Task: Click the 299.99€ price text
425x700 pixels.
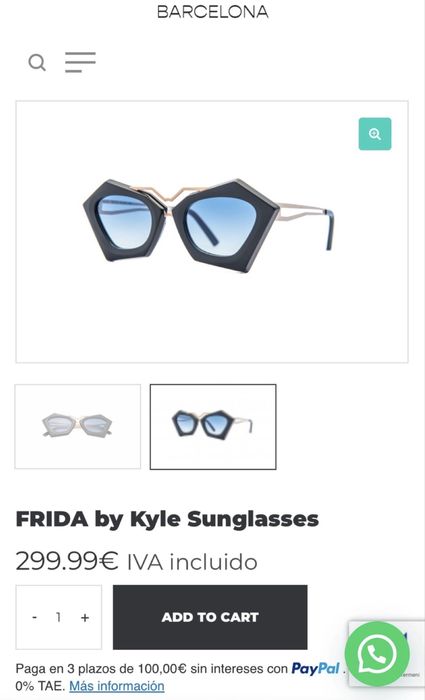Action: 67,561
